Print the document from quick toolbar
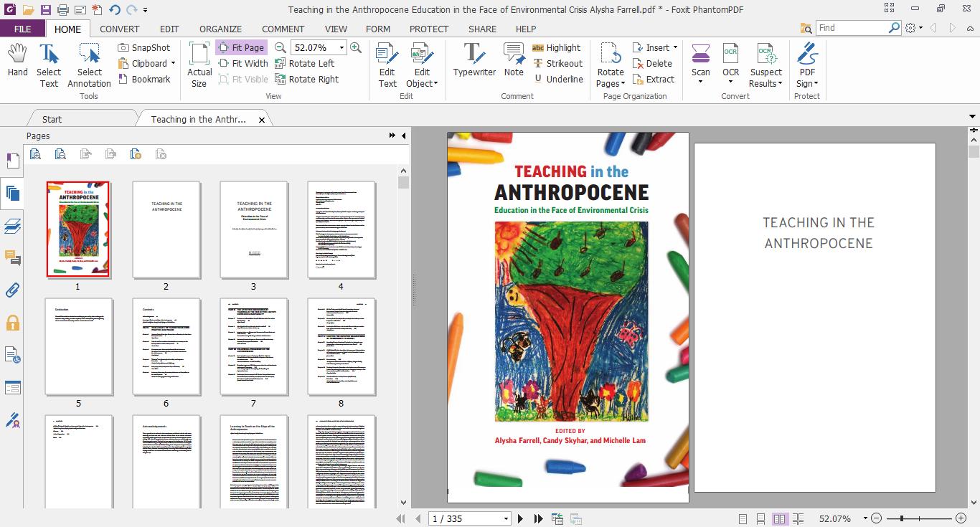Viewport: 980px width, 527px height. click(x=63, y=9)
